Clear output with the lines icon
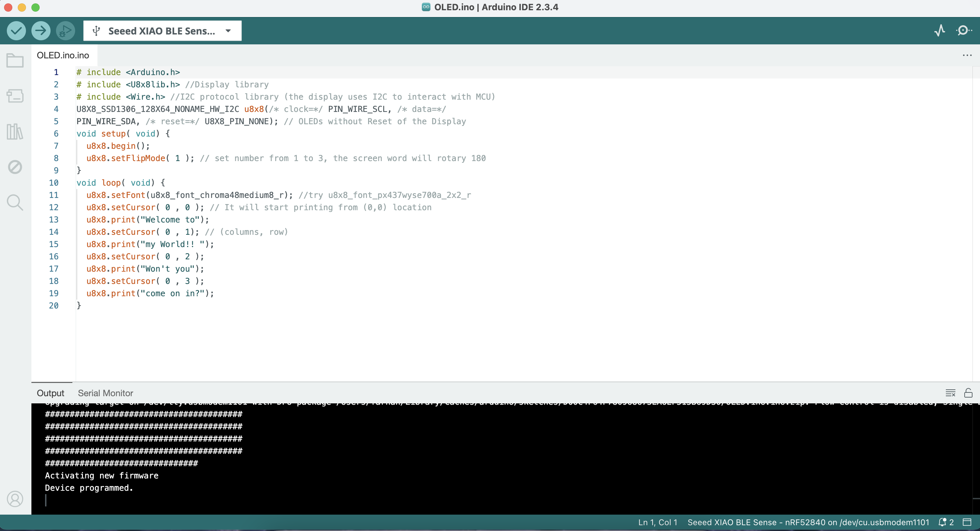This screenshot has width=980, height=531. pyautogui.click(x=950, y=393)
